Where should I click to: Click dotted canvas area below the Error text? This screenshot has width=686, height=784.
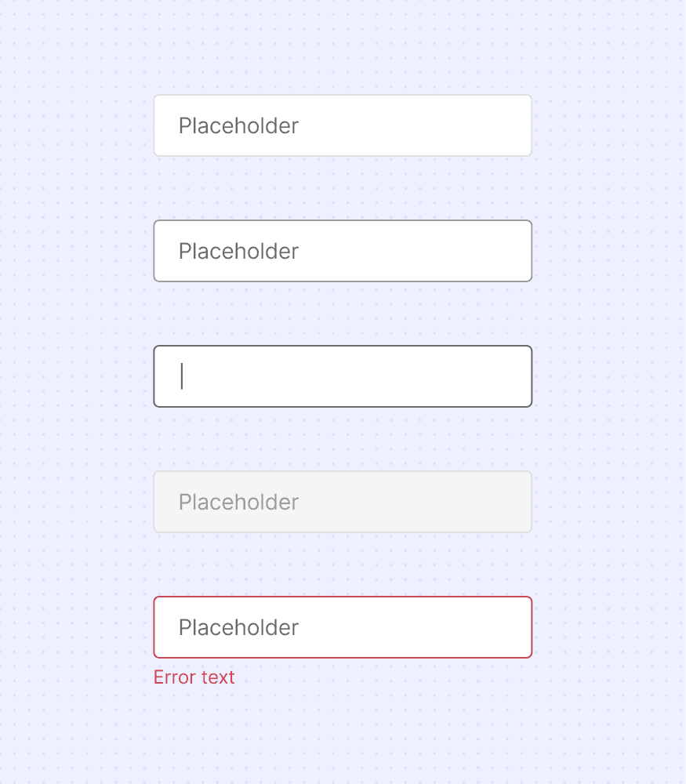(x=343, y=735)
